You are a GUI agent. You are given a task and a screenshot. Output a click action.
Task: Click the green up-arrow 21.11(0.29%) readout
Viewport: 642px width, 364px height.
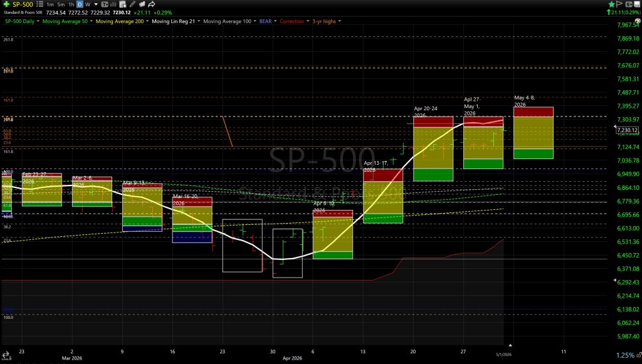[623, 13]
